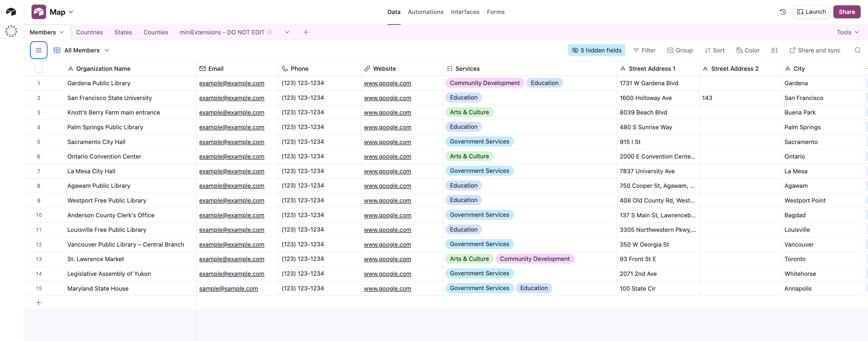
Task: Add a new table with plus icon
Action: 306,32
